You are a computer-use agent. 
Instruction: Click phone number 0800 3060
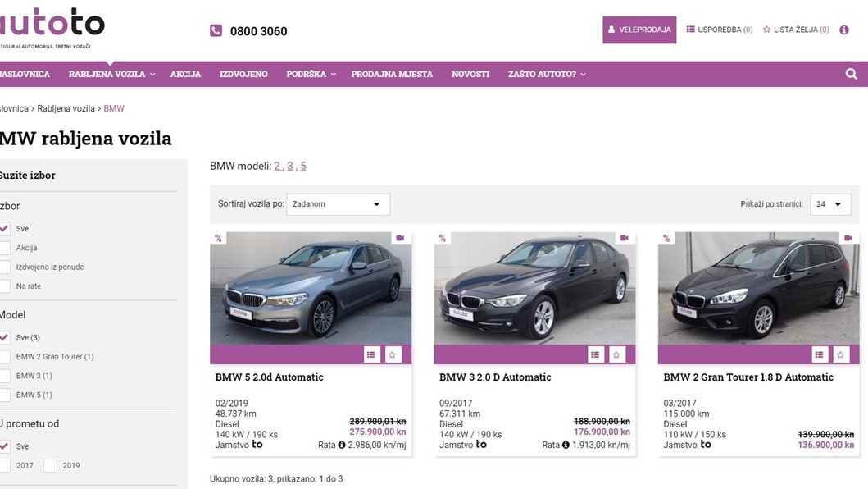(258, 31)
